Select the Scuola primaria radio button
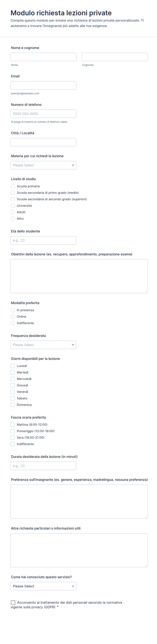The width and height of the screenshot is (157, 644). (13, 186)
